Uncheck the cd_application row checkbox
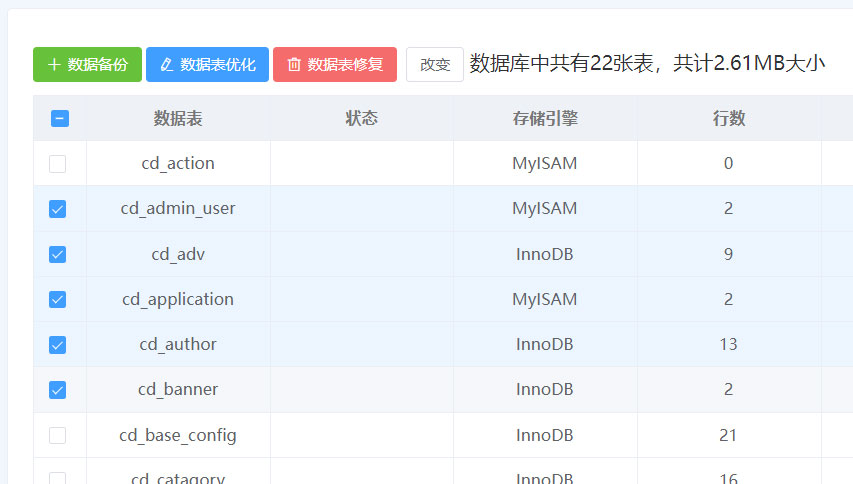 click(58, 300)
